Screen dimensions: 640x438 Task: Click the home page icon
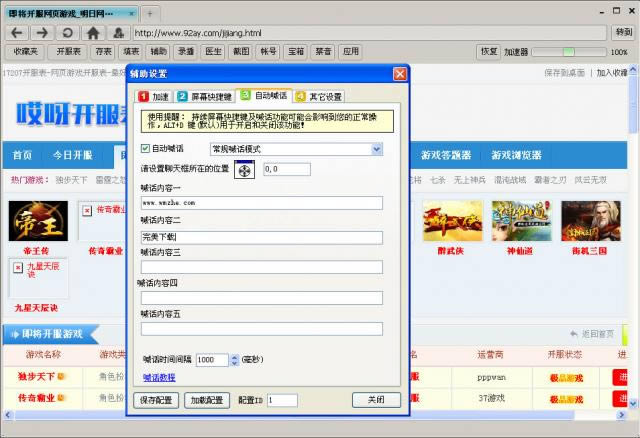coord(93,32)
